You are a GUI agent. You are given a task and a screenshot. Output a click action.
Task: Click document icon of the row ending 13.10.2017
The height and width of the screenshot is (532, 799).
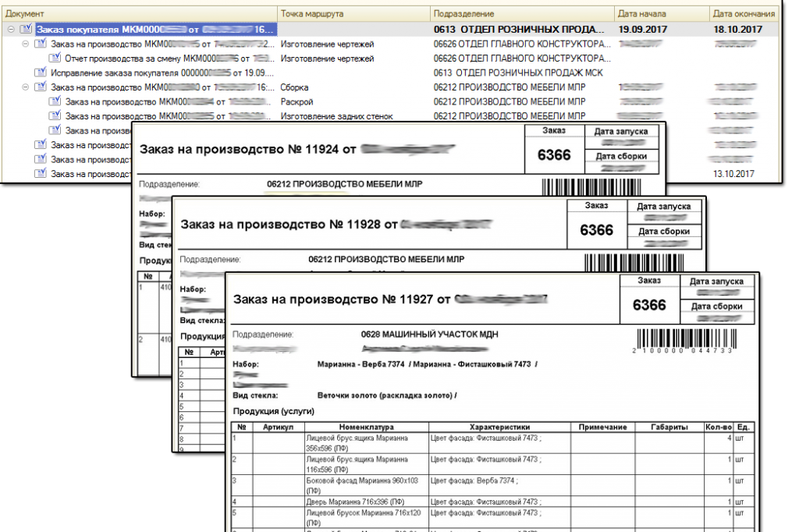[41, 173]
